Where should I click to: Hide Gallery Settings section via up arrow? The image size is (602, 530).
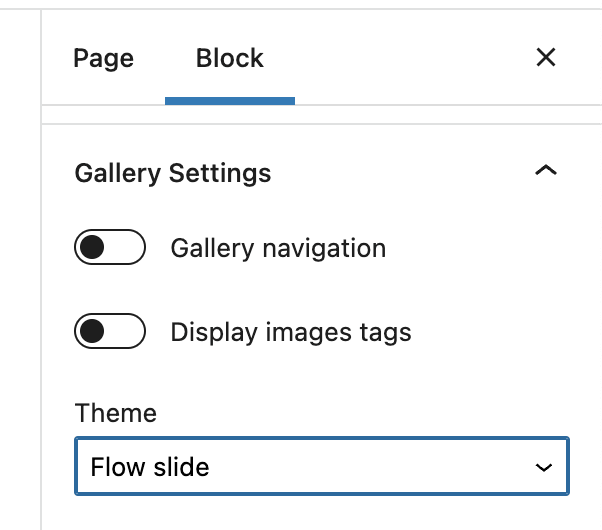[545, 172]
